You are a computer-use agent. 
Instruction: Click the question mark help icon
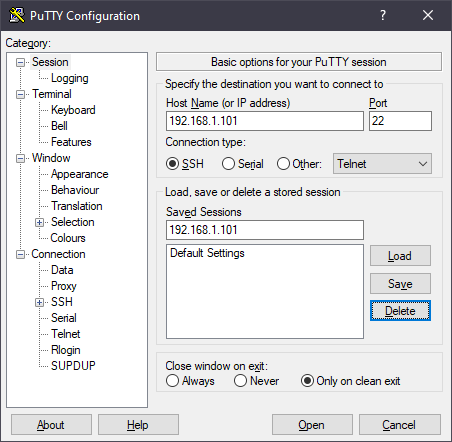383,15
